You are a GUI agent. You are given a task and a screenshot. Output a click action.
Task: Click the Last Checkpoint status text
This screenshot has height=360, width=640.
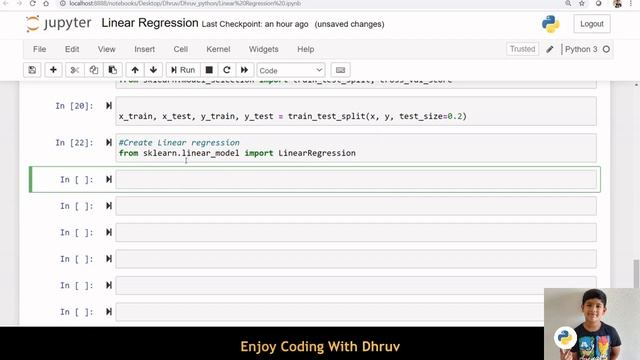[255, 24]
